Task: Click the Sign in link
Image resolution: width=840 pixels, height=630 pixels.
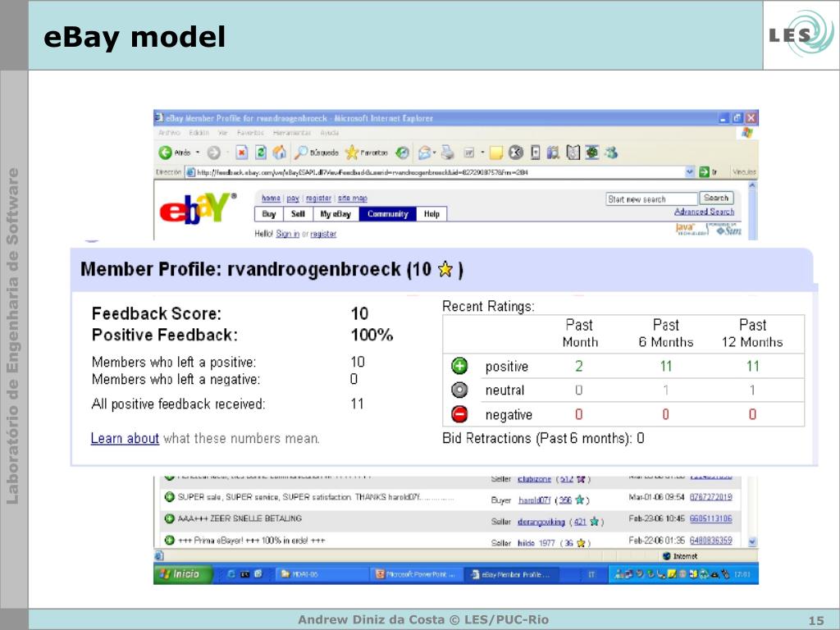Action: click(x=288, y=234)
